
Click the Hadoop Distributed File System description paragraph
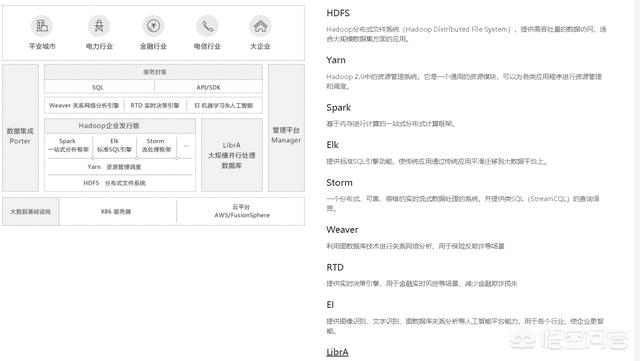tap(466, 34)
